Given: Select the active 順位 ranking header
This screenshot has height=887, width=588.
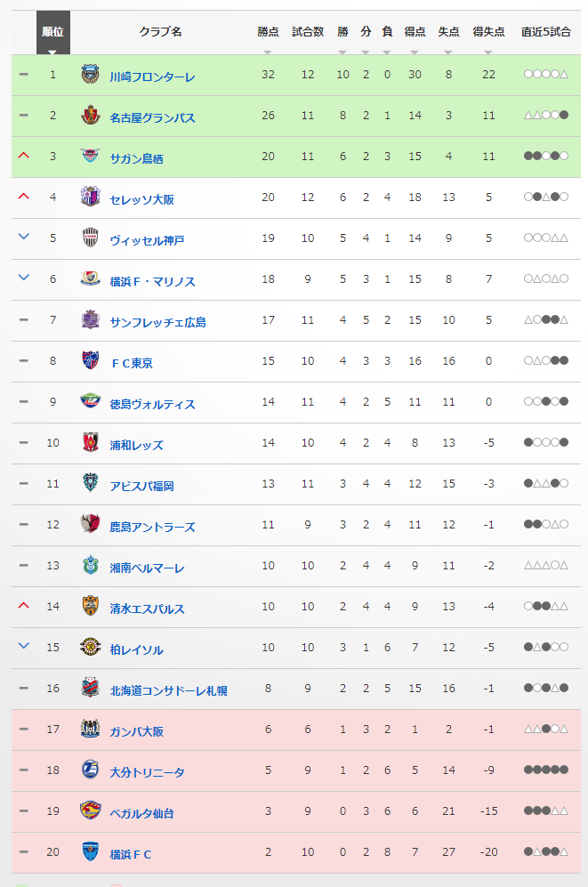Looking at the screenshot, I should pos(53,32).
